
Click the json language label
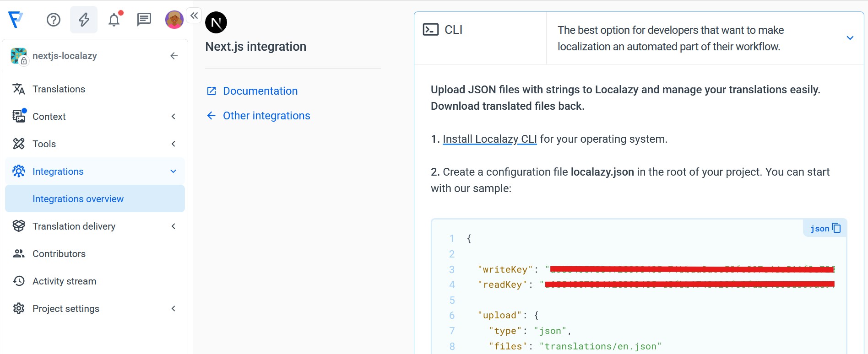(819, 228)
